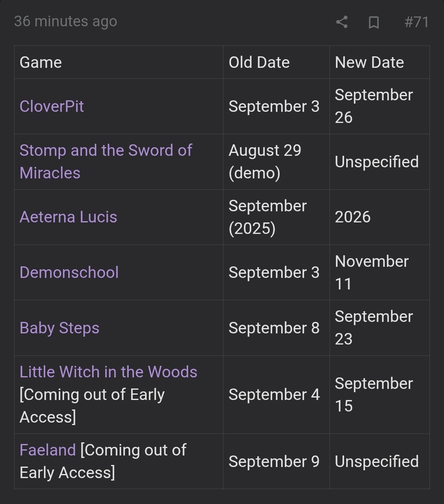The height and width of the screenshot is (504, 444).
Task: Click Aeterna Lucis 2026 date cell
Action: 379,217
